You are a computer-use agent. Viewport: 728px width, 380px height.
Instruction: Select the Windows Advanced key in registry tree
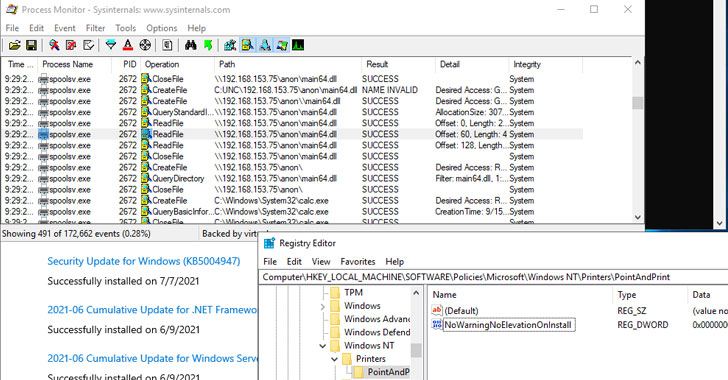(377, 319)
